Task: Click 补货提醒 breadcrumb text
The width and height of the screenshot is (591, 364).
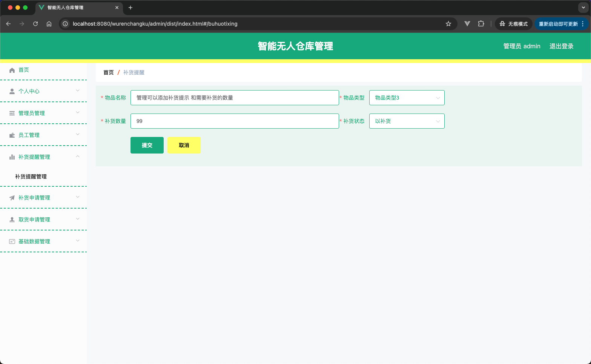Action: pos(134,72)
